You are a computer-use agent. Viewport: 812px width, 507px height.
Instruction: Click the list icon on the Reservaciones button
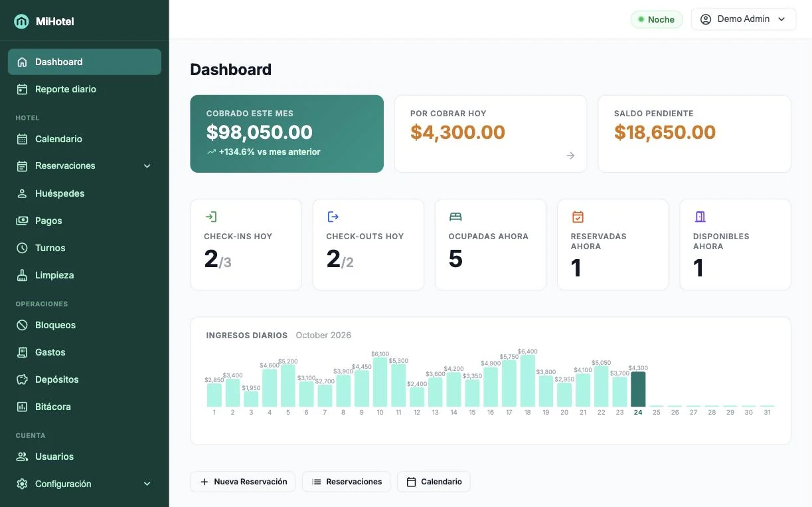[x=317, y=482]
